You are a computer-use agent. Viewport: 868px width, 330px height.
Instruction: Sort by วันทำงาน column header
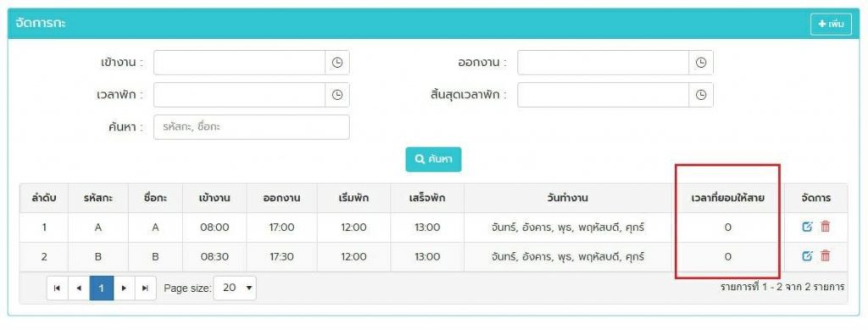[x=567, y=199]
